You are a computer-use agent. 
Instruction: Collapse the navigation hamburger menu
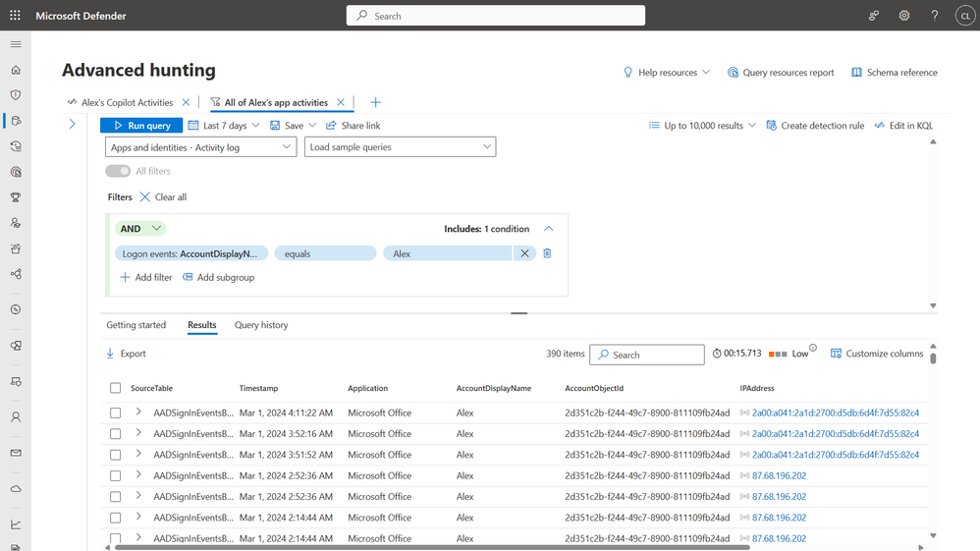point(16,44)
